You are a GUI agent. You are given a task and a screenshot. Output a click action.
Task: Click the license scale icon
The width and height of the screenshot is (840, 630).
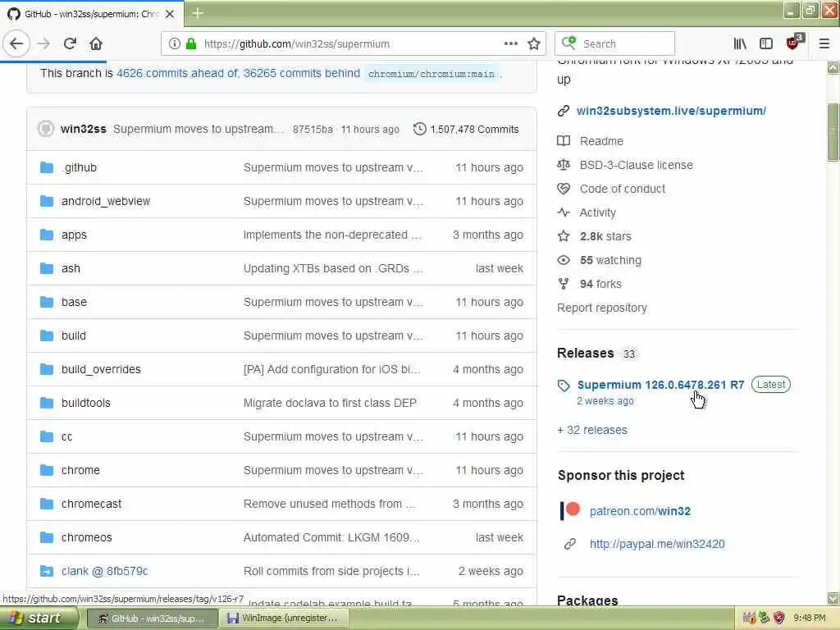click(x=564, y=165)
